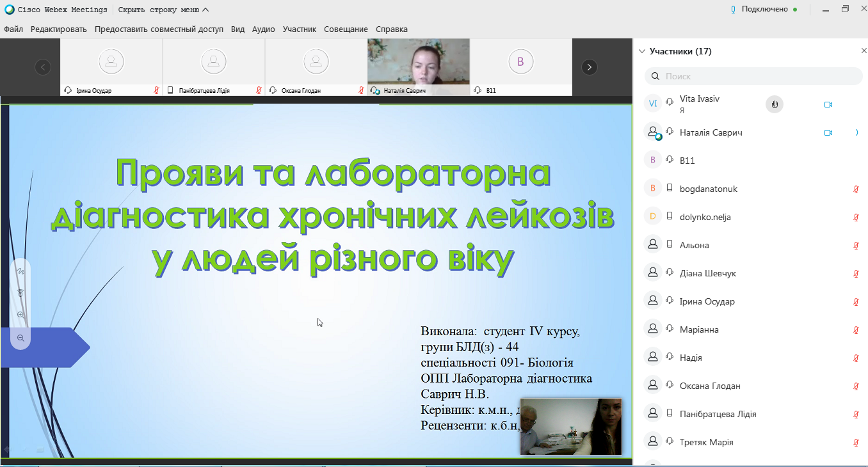Open the Подключено connection status indicator
868x467 pixels.
(764, 10)
